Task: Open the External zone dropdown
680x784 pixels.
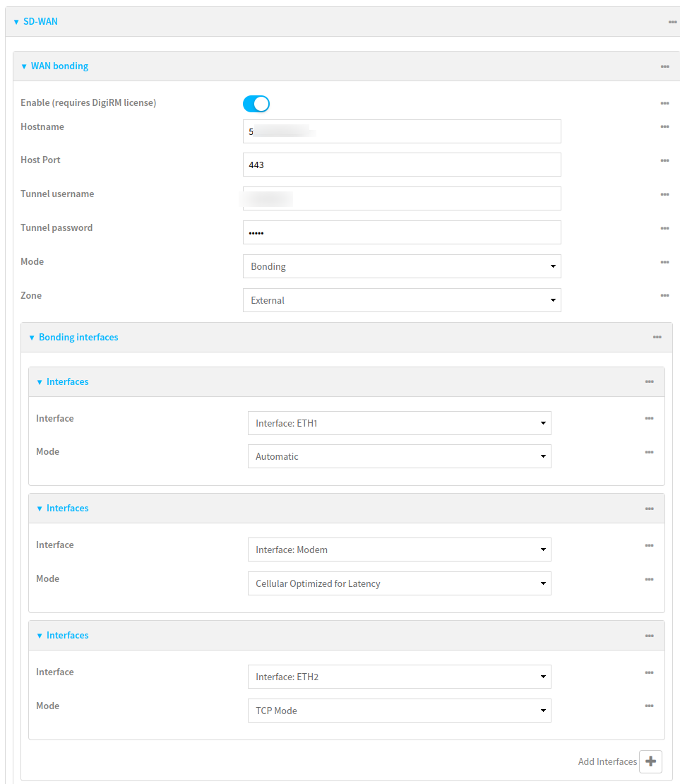Action: tap(402, 300)
